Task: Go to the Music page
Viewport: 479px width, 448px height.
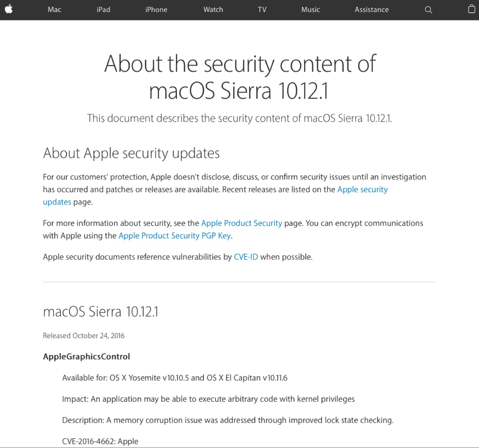Action: click(x=311, y=10)
